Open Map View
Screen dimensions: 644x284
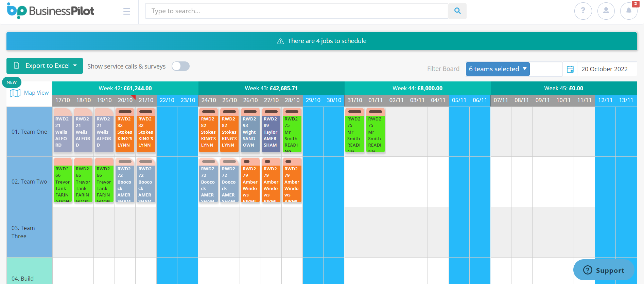pyautogui.click(x=30, y=93)
